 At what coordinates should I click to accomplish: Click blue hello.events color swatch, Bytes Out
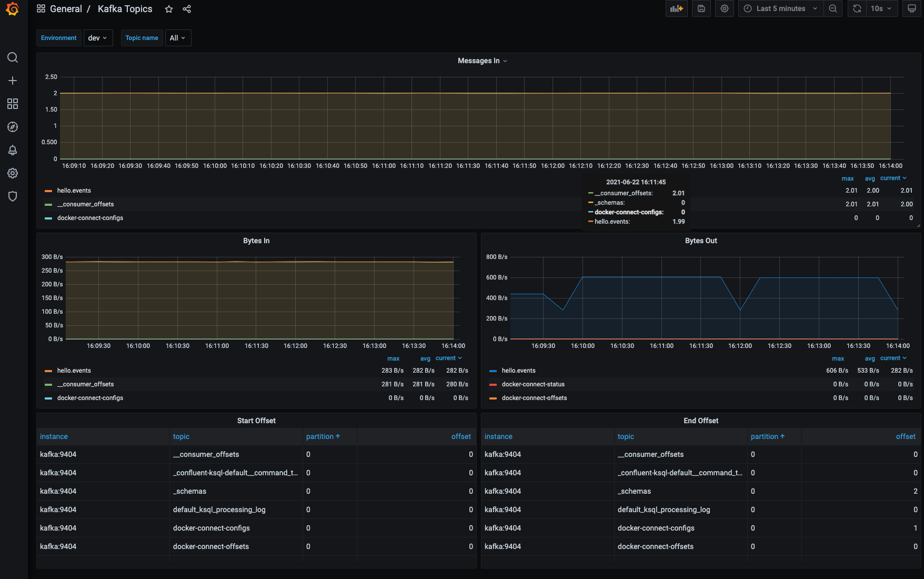(493, 371)
